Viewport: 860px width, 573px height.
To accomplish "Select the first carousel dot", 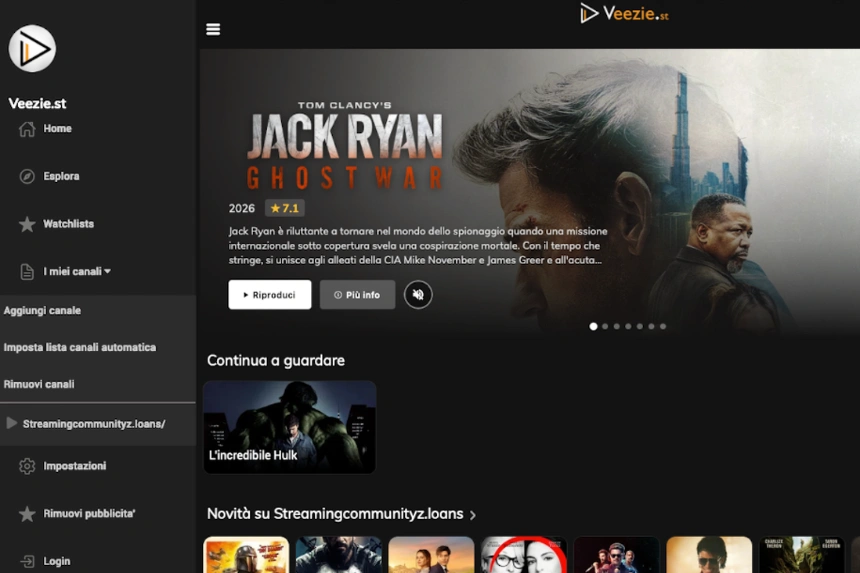I will tap(593, 326).
